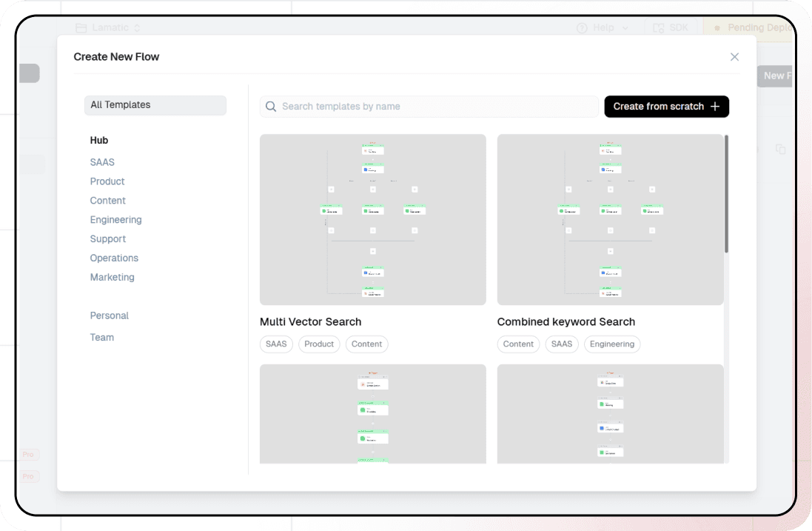Screen dimensions: 812x531
Task: Toggle the SAAS tag under Multi Vector Search
Action: (x=276, y=344)
